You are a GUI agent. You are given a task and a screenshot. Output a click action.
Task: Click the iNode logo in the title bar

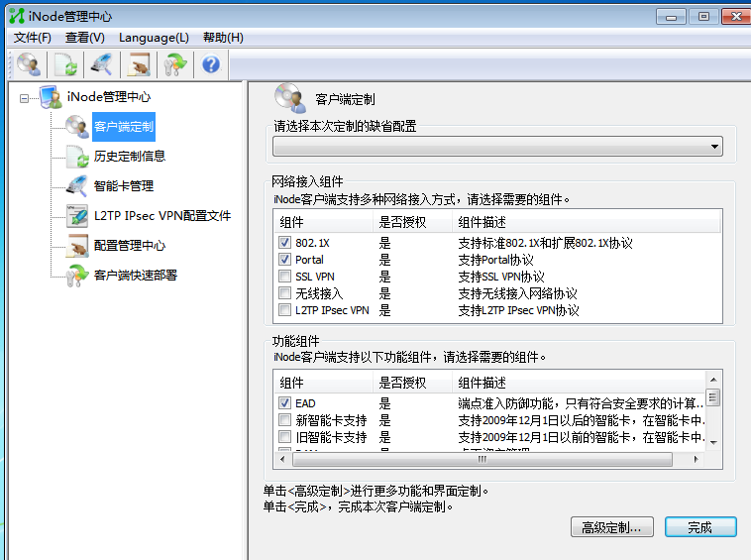coord(17,16)
